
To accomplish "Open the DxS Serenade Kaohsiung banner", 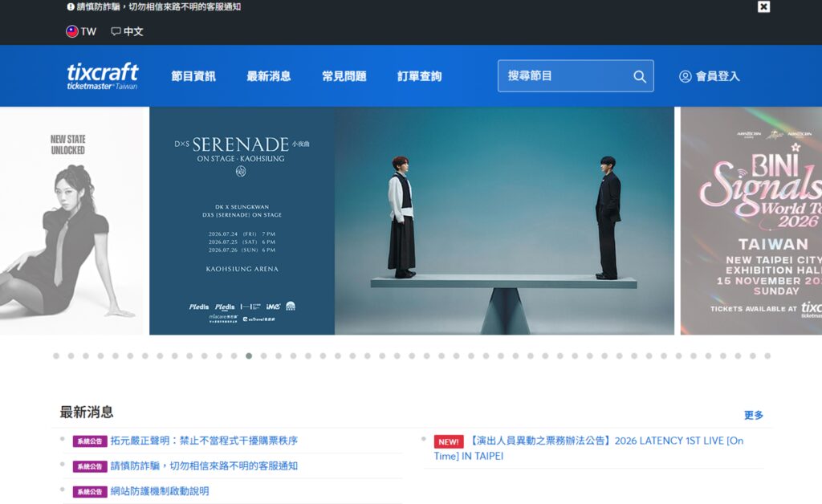I will pos(412,221).
